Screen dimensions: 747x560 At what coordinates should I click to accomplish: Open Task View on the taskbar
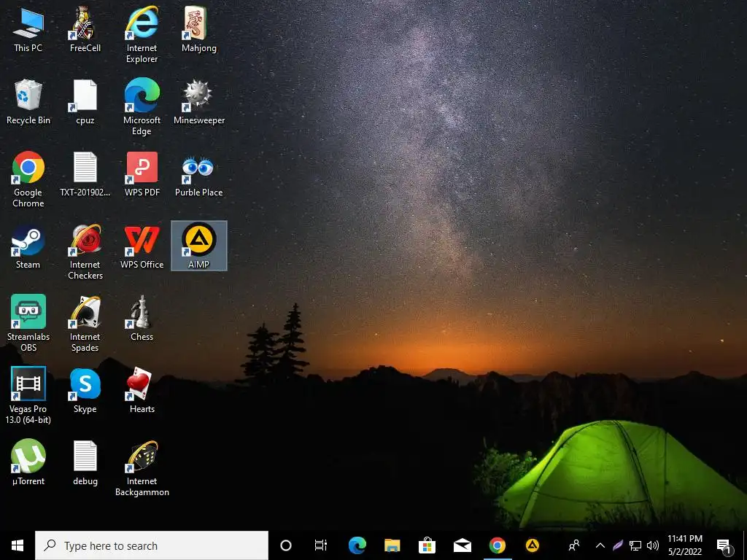tap(321, 545)
